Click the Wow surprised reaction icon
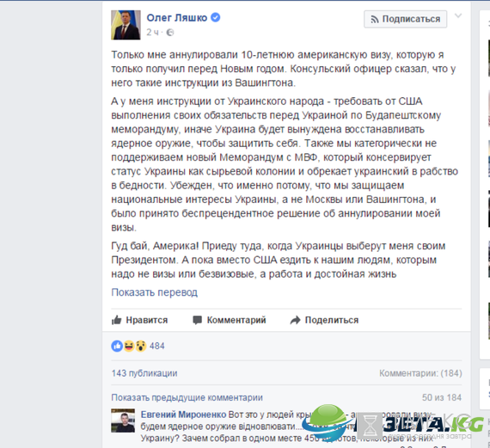Viewport: 490px width, 448px height. point(141,346)
